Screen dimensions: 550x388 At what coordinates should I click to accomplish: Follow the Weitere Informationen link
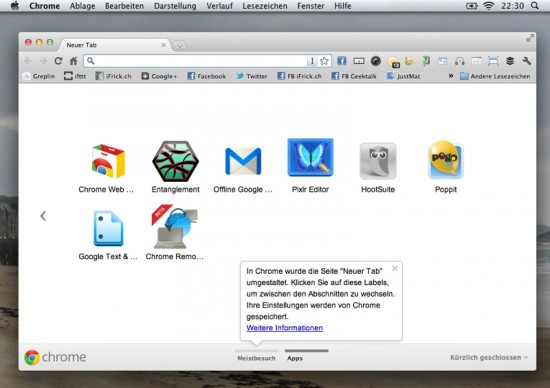pos(284,328)
